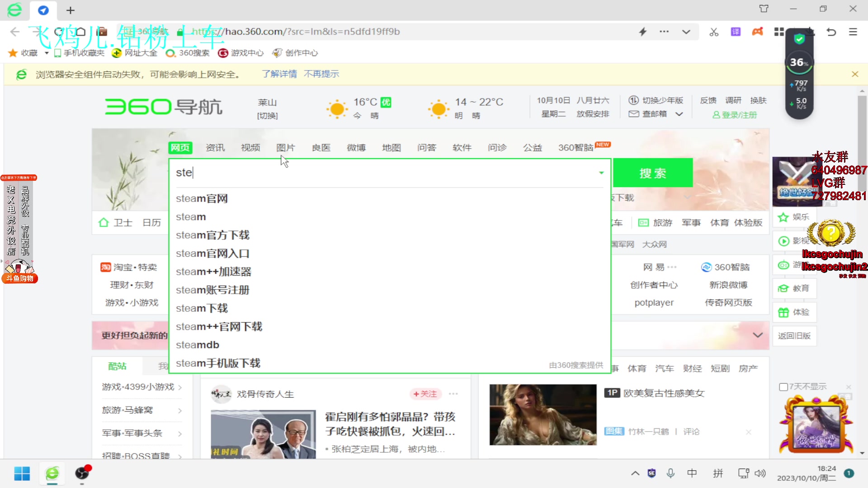Expand 游戏·4399小游戏 arrow
868x488 pixels.
coord(180,388)
